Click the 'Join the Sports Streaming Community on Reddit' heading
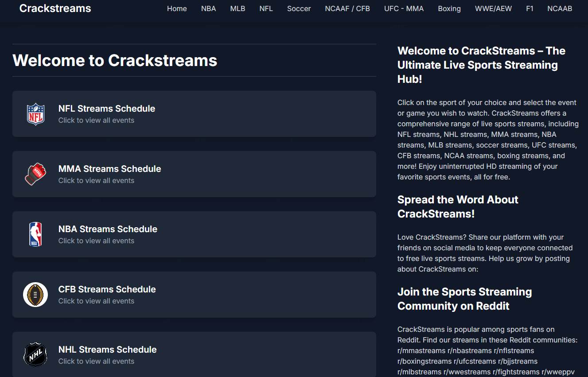The height and width of the screenshot is (377, 588). (x=464, y=299)
